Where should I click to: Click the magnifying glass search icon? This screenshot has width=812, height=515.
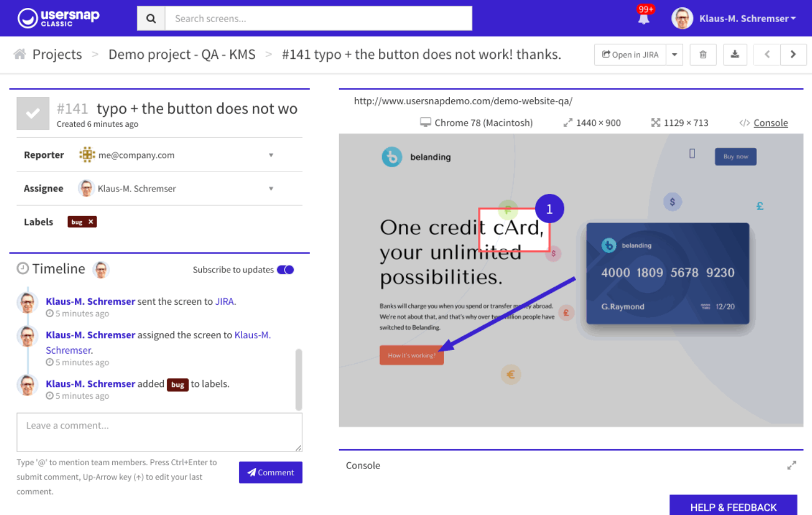(150, 18)
